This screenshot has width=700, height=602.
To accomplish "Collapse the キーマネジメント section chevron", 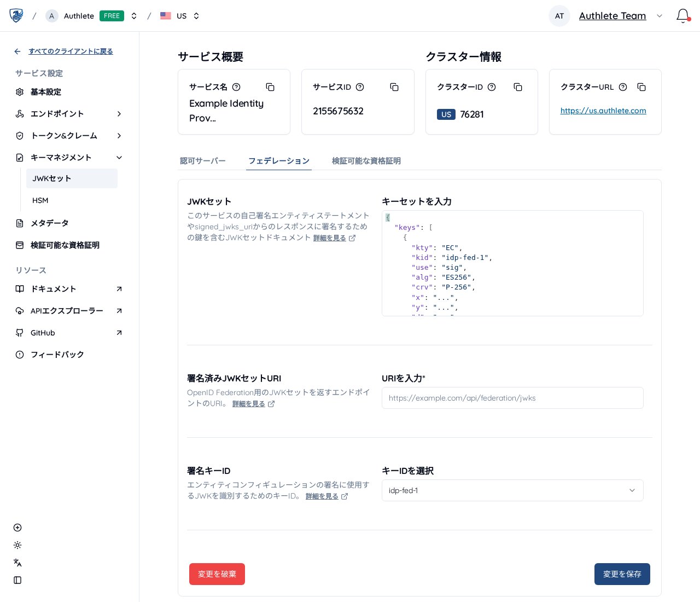I will tap(119, 158).
